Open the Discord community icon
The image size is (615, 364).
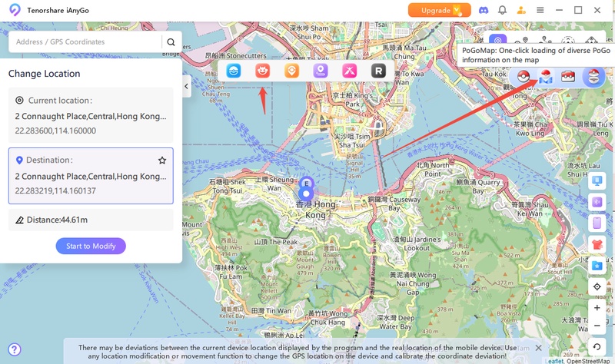click(x=483, y=10)
